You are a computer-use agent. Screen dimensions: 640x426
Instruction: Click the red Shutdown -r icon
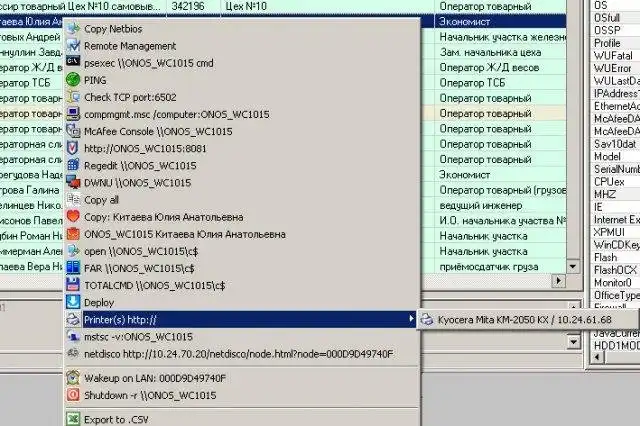73,395
